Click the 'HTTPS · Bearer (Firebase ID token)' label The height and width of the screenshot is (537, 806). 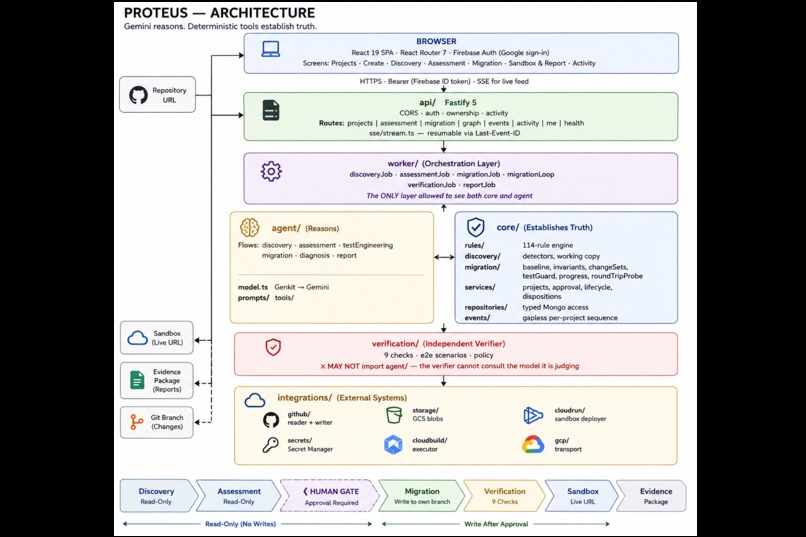coord(444,81)
